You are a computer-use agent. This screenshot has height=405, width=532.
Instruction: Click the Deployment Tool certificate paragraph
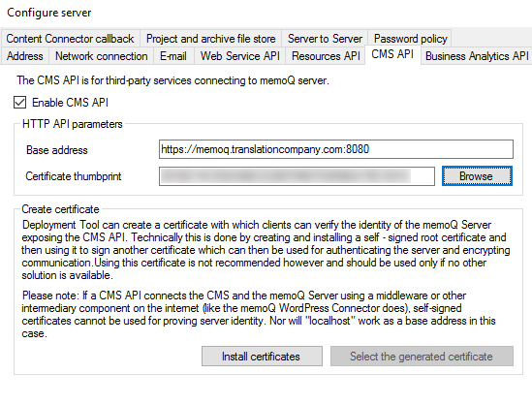point(266,250)
